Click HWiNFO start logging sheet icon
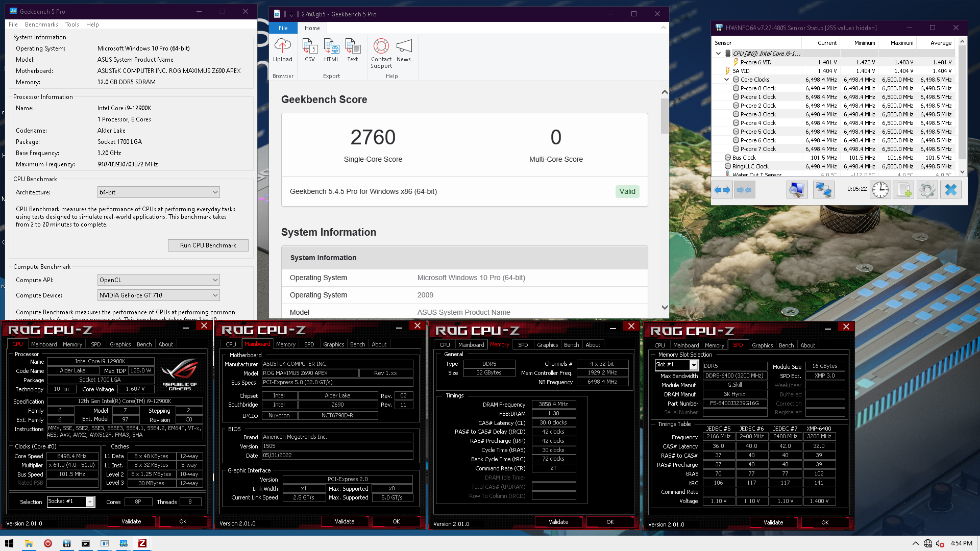This screenshot has height=551, width=980. point(903,190)
